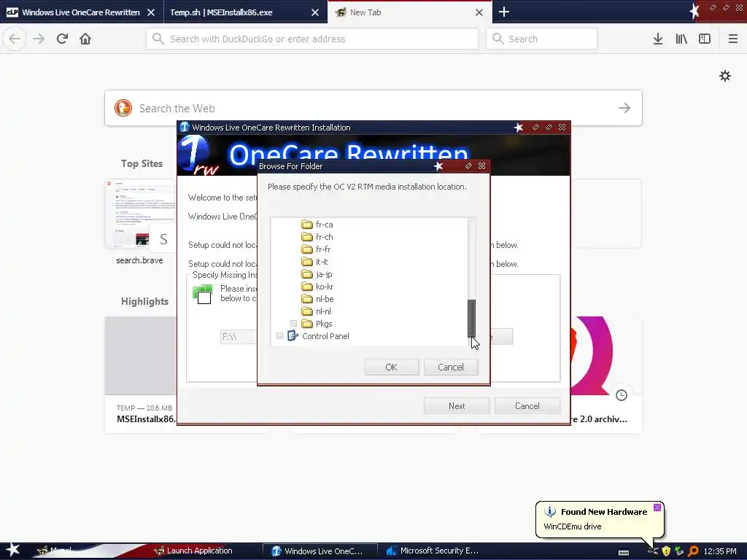747x560 pixels.
Task: Click star icon in Browse For Folder titlebar
Action: 438,166
